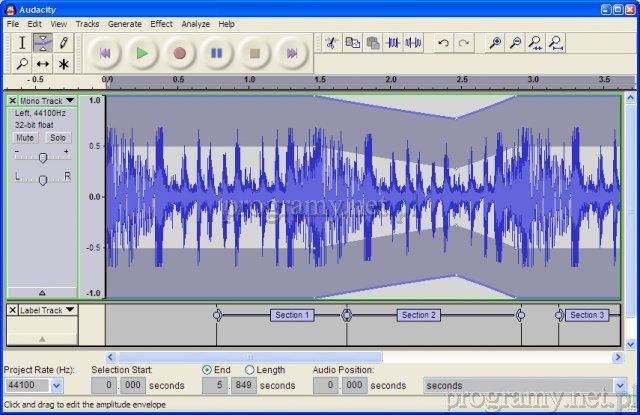The width and height of the screenshot is (640, 415).
Task: Select the Envelope tool
Action: [43, 42]
